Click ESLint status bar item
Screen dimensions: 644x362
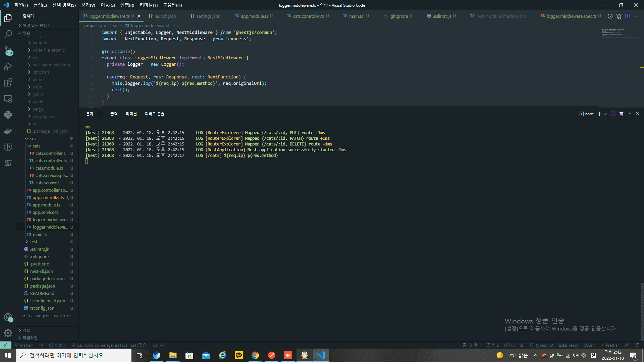click(589, 345)
